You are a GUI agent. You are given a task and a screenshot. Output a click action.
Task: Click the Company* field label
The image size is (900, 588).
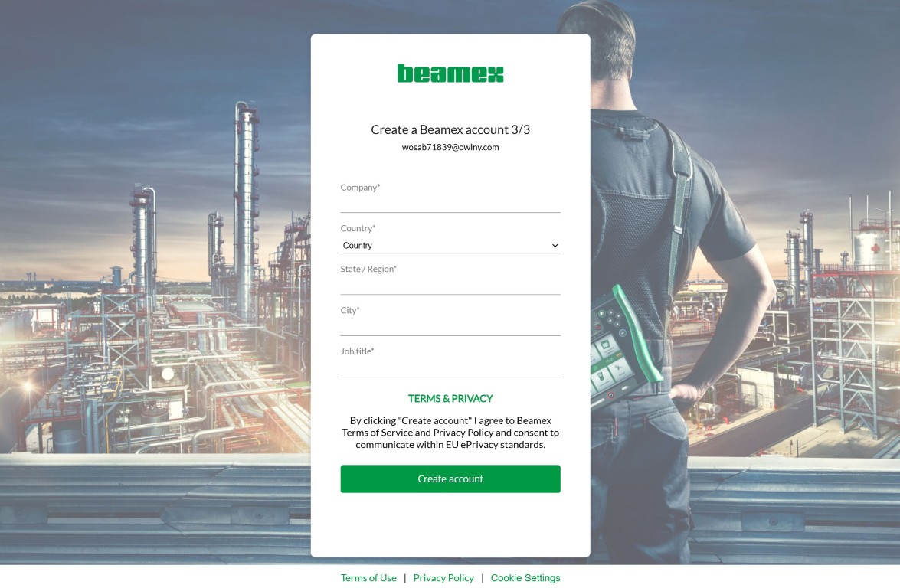[x=360, y=188]
